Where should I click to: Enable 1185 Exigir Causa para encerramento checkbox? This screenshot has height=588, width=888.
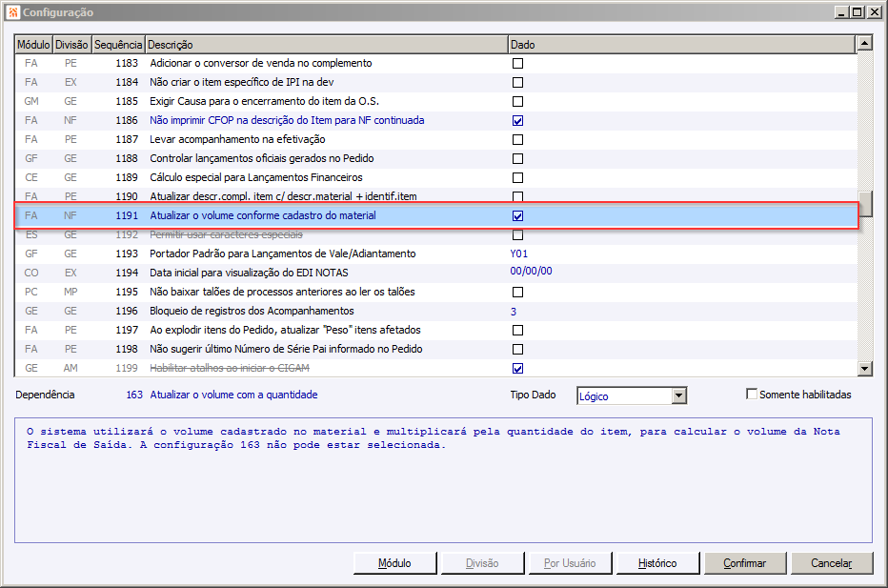pyautogui.click(x=517, y=102)
